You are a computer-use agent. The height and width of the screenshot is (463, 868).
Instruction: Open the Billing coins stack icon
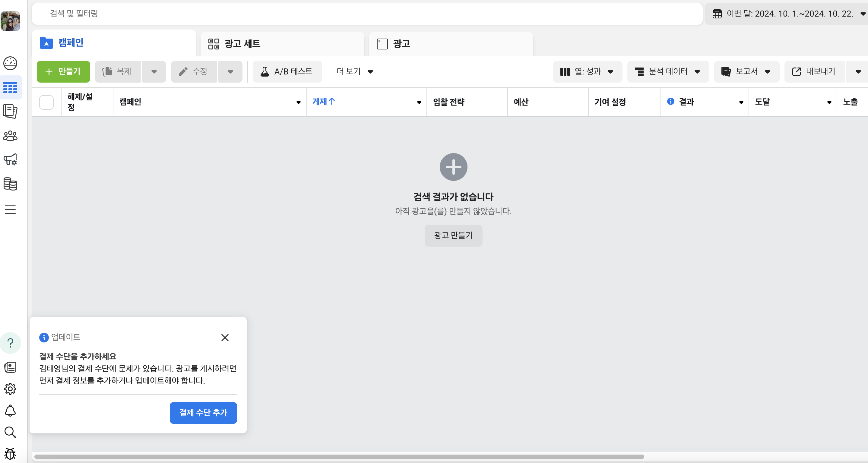(10, 184)
